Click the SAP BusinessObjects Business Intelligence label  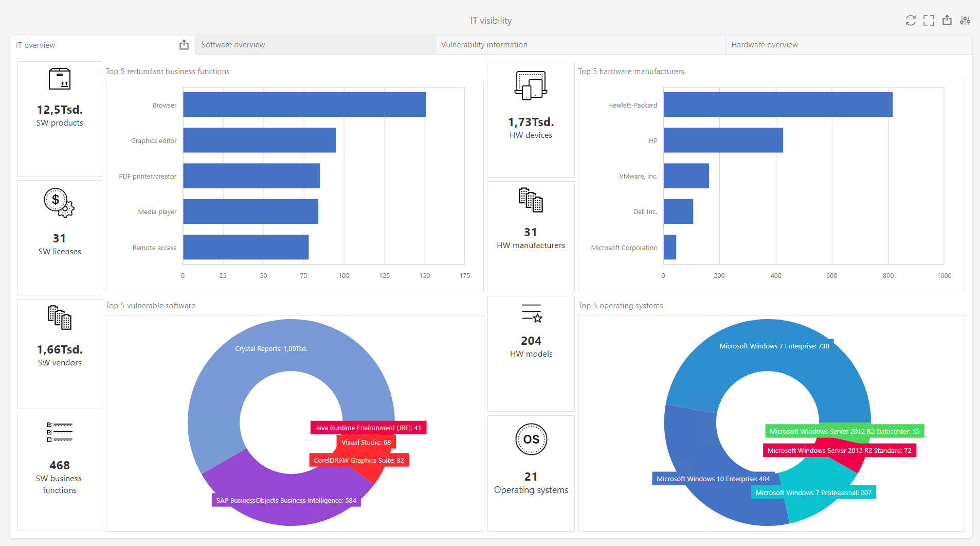(286, 501)
